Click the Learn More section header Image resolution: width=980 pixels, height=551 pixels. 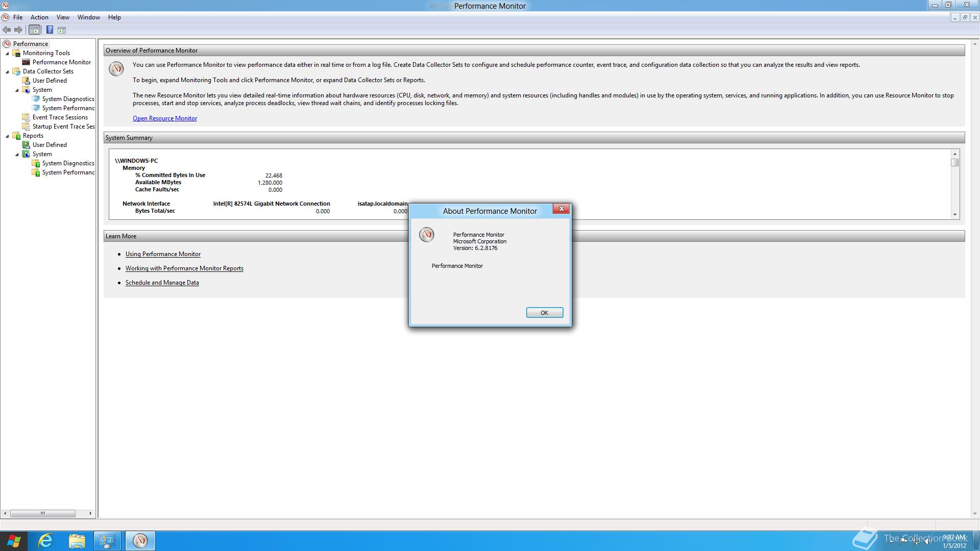(x=534, y=236)
